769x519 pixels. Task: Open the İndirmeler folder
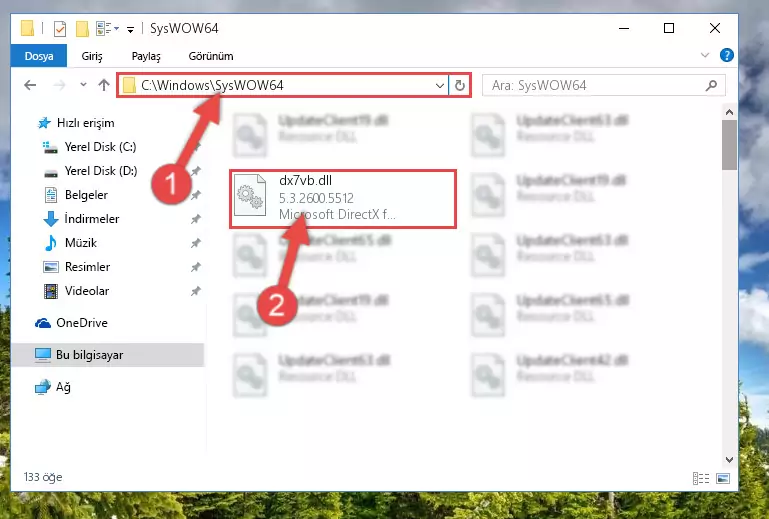click(92, 219)
